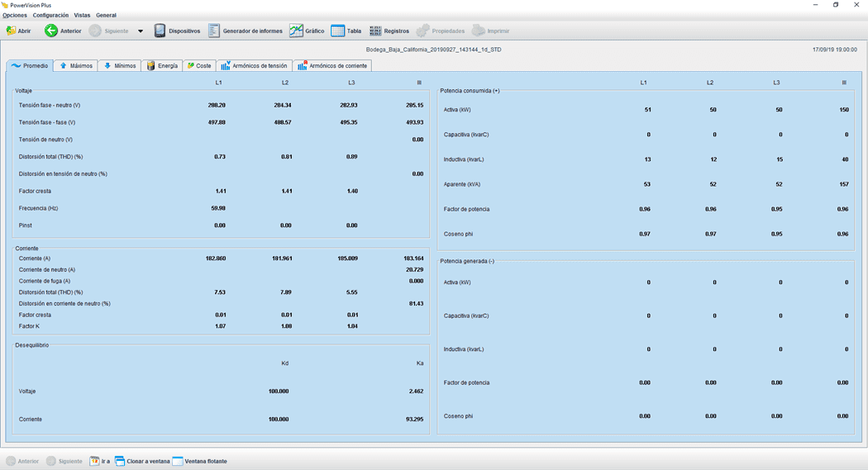Screen dimensions: 868x470
Task: Click the Ir a calendar icon
Action: [x=95, y=461]
